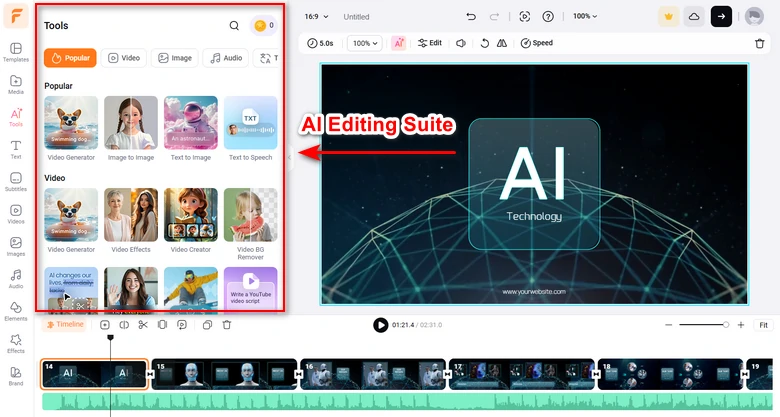Image resolution: width=780 pixels, height=417 pixels.
Task: Duplicate the selected scene in timeline toolbar
Action: (x=207, y=325)
